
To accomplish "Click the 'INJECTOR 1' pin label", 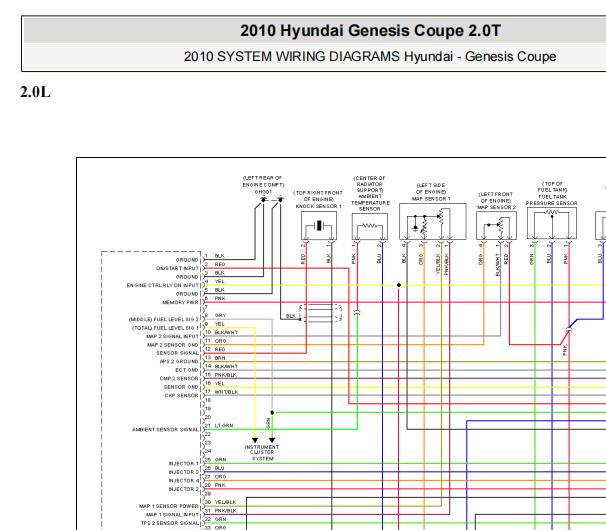I will click(184, 464).
